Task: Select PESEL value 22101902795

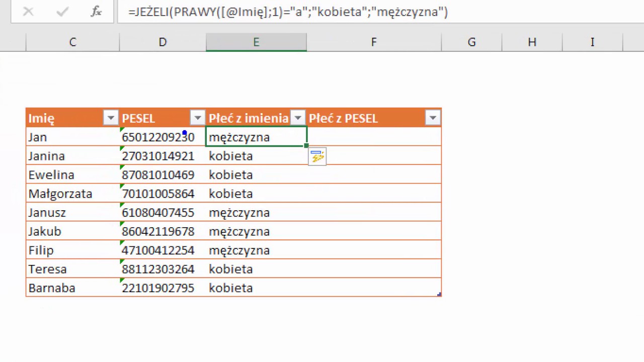Action: click(x=163, y=288)
